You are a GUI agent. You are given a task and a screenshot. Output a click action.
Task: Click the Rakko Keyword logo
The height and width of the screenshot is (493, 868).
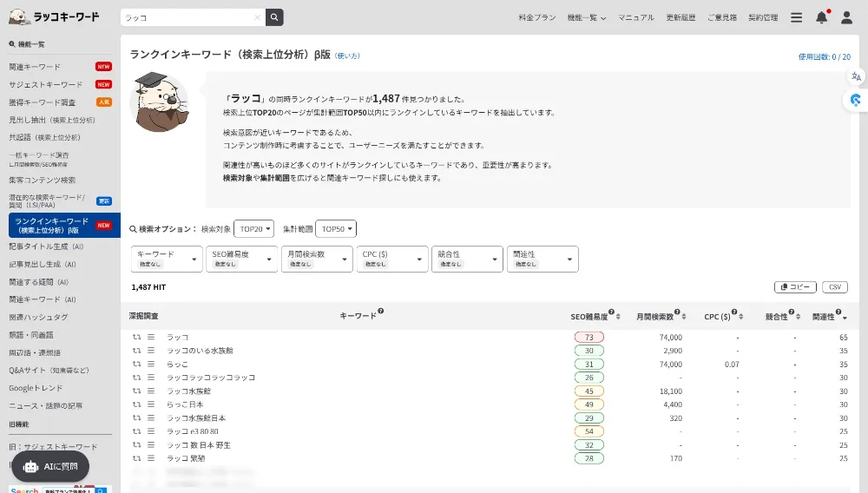(x=54, y=16)
